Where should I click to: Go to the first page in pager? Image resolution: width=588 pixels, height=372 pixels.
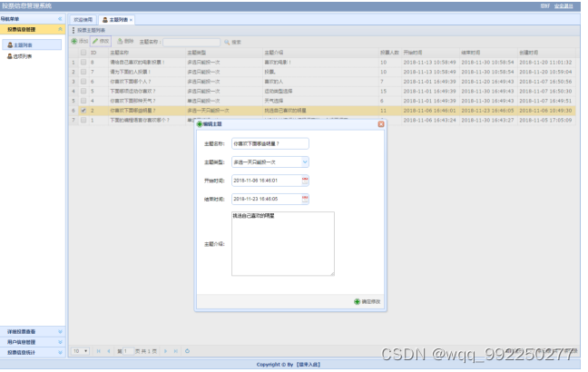tap(99, 351)
